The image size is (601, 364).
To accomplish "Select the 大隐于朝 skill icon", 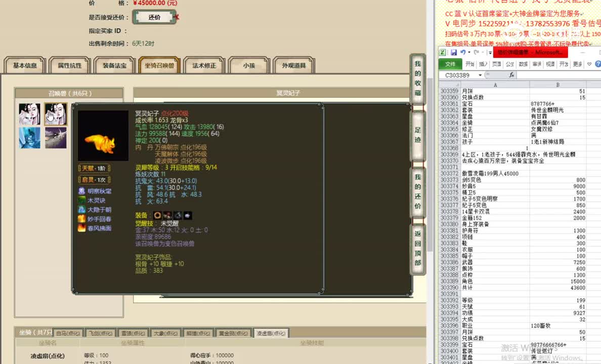I will pyautogui.click(x=81, y=209).
